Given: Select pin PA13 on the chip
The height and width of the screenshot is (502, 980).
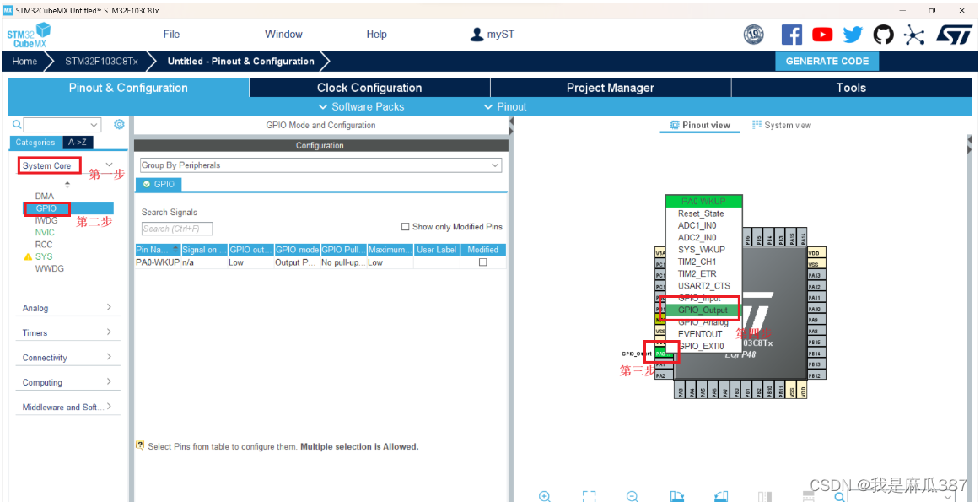Looking at the screenshot, I should coord(815,275).
